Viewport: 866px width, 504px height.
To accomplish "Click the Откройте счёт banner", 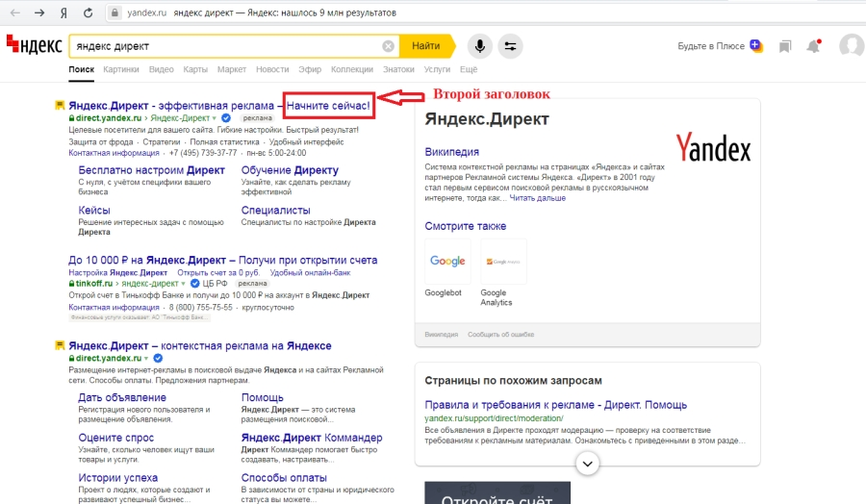I will point(497,493).
